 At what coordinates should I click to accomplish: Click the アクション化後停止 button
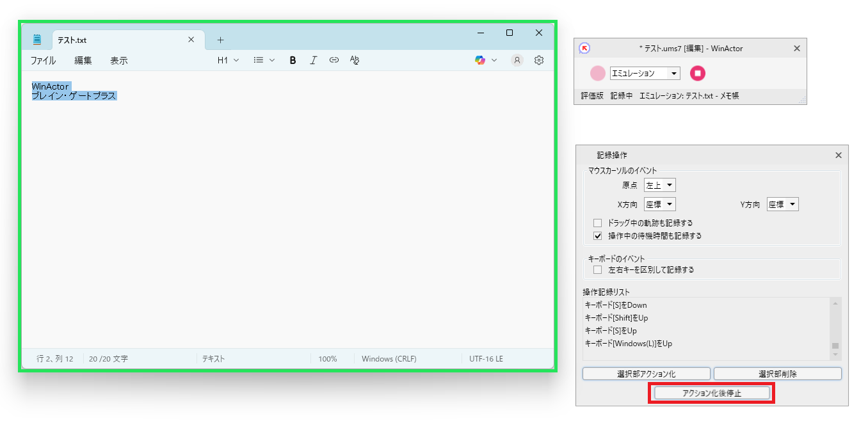pyautogui.click(x=712, y=393)
